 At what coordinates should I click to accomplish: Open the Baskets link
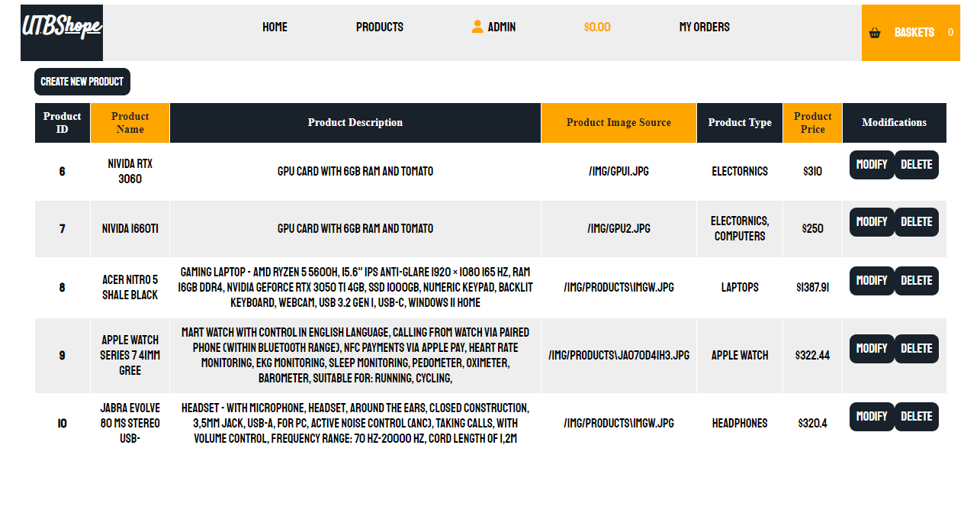coord(914,33)
